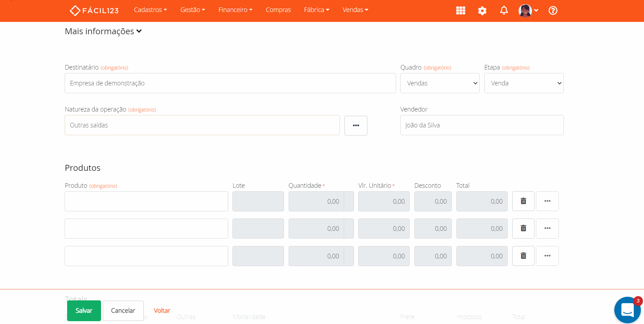Open the apps grid icon
This screenshot has height=324, width=644.
460,11
